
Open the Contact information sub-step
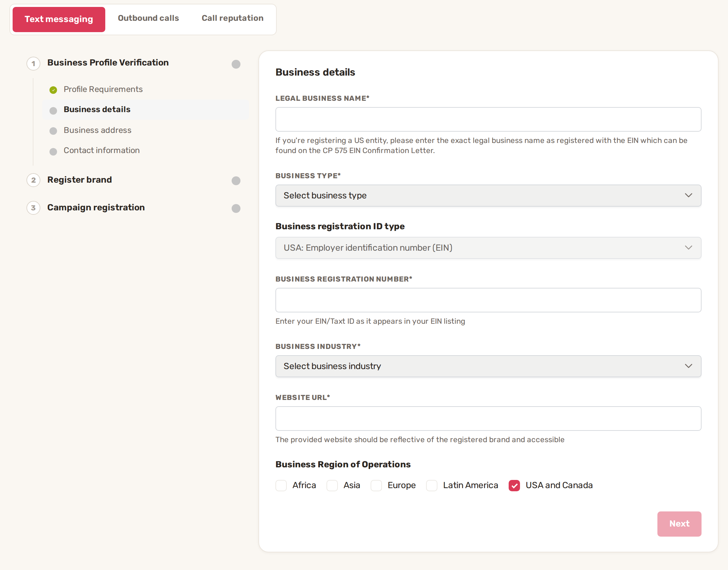tap(101, 151)
